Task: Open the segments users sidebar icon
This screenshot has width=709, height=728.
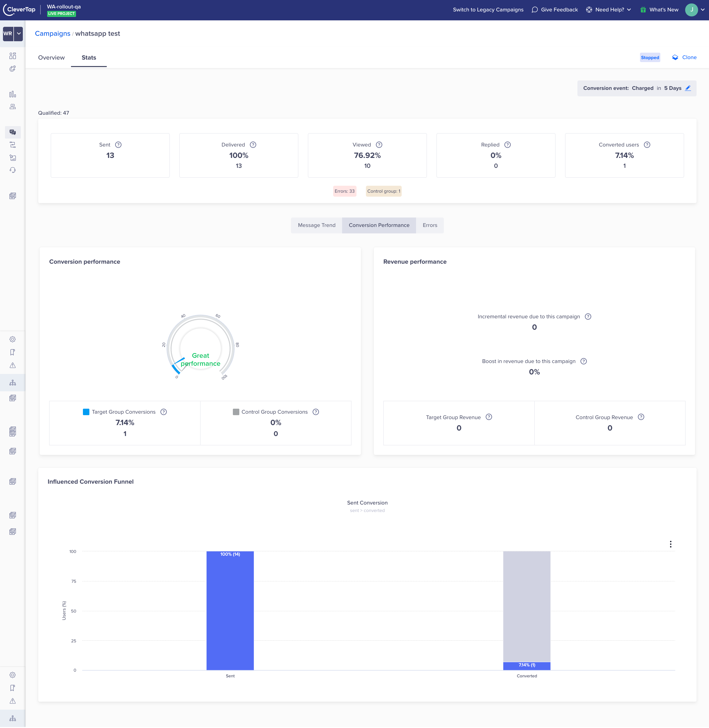Action: 13,107
